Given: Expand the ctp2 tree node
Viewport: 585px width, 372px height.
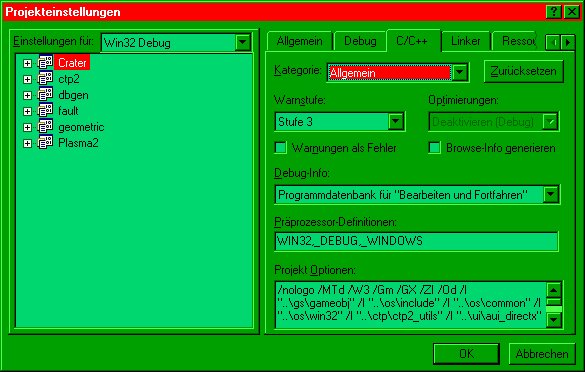Looking at the screenshot, I should tap(27, 79).
